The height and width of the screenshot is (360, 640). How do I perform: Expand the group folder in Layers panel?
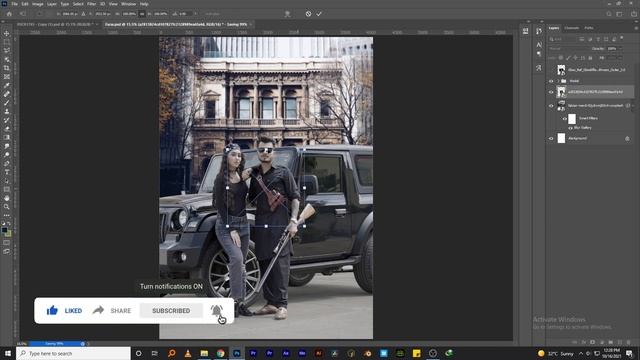pyautogui.click(x=558, y=81)
